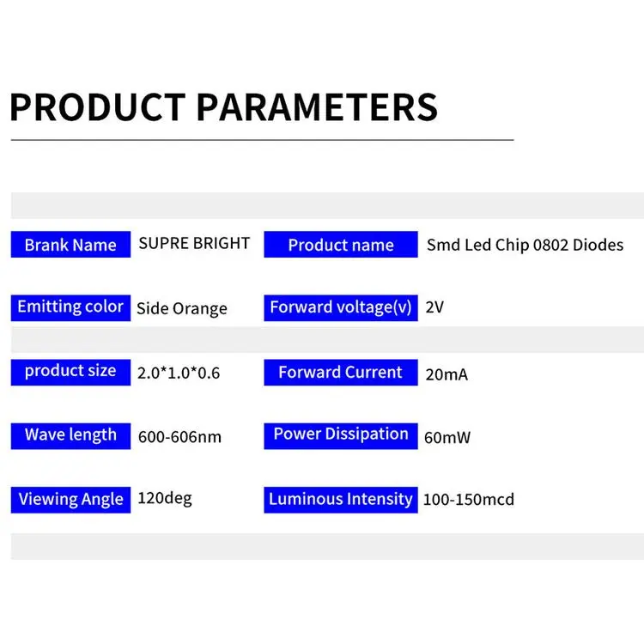This screenshot has width=644, height=644.
Task: Select the 2.0*1.0*0.6 size value
Action: click(179, 374)
